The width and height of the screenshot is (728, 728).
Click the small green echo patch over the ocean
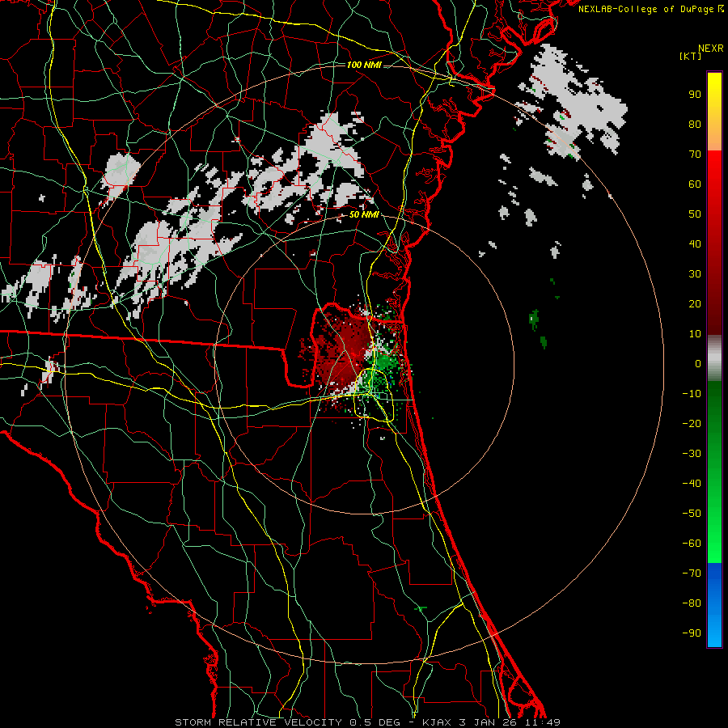[534, 319]
